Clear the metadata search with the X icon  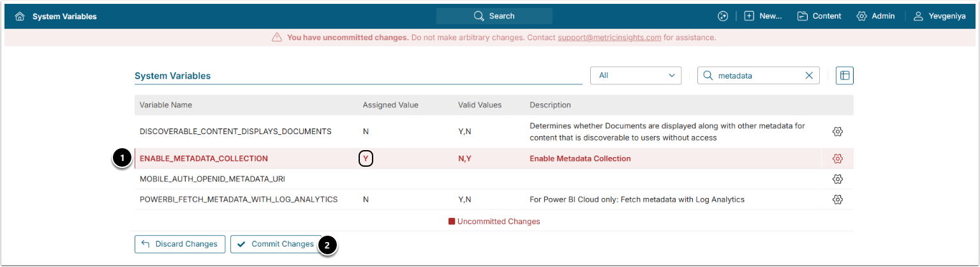pos(809,75)
